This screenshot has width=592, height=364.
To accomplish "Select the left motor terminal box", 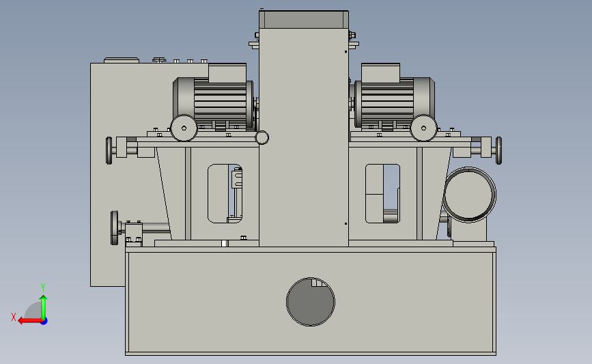I will pos(227,73).
